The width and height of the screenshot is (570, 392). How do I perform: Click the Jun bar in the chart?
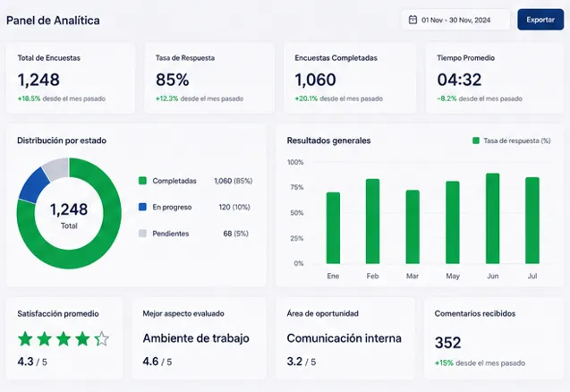coord(492,218)
